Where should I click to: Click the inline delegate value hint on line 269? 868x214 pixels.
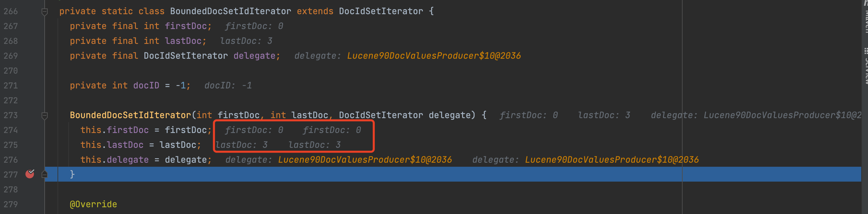pyautogui.click(x=408, y=56)
